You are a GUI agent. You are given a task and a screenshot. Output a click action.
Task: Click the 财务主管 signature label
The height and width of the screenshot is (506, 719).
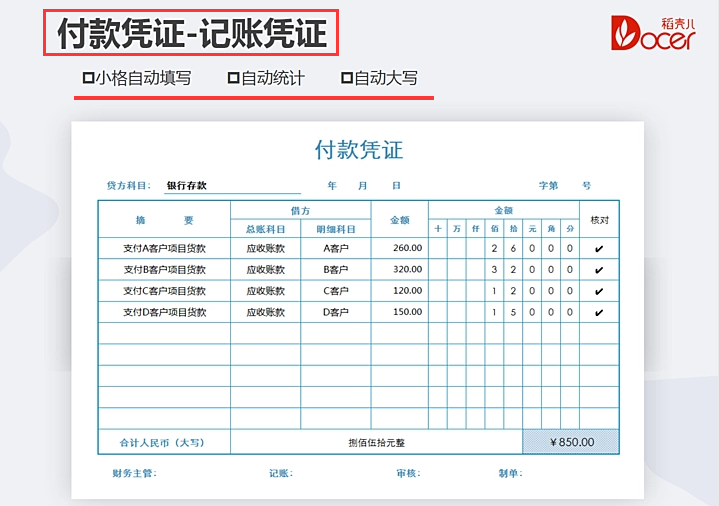click(x=134, y=473)
